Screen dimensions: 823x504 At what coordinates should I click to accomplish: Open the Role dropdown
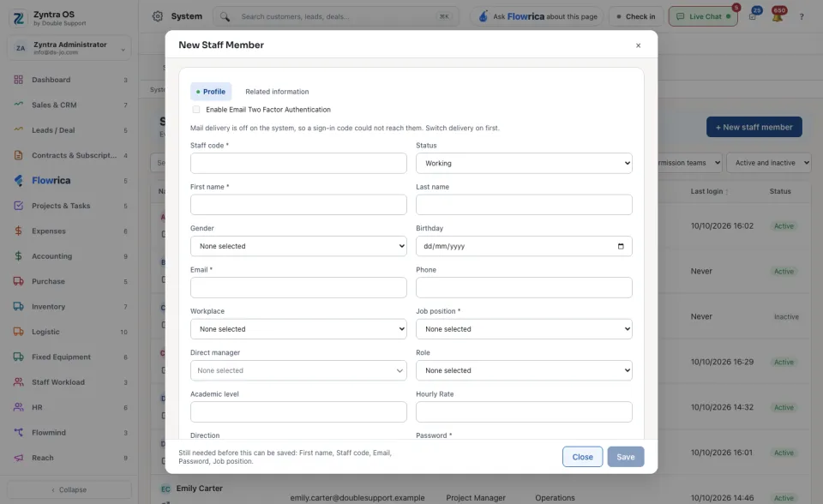(x=524, y=370)
